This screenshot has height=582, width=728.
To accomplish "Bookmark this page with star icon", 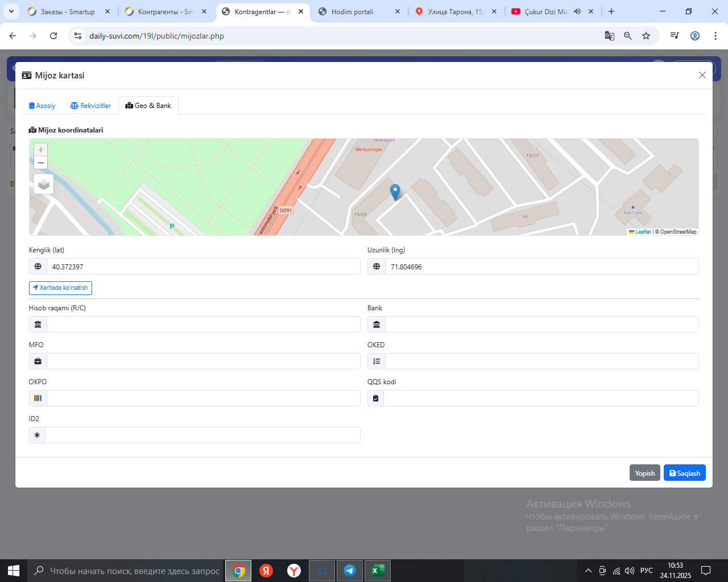I will pos(646,36).
